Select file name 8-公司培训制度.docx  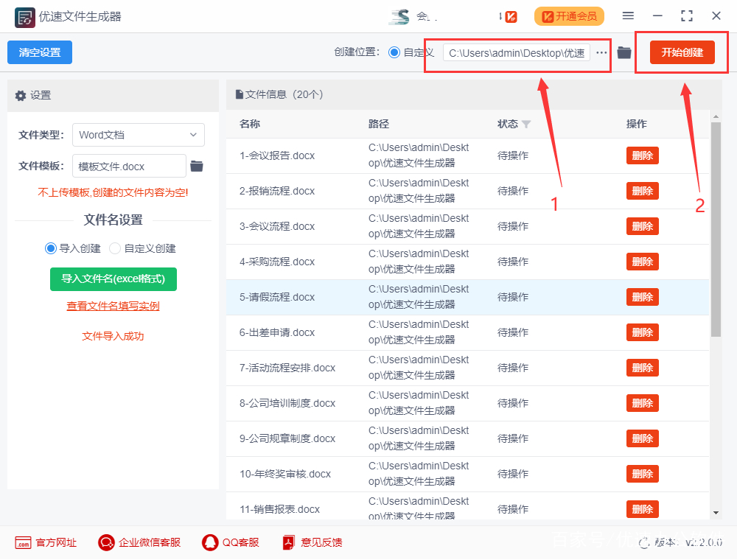point(287,404)
